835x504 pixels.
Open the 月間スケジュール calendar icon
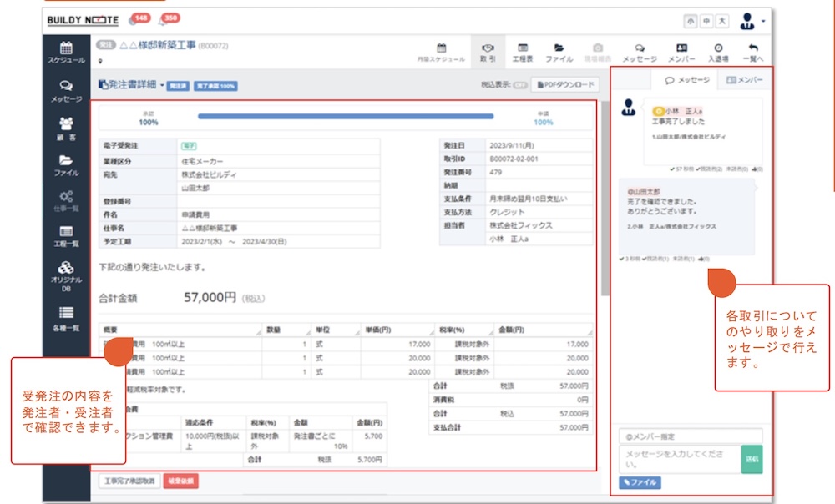click(442, 53)
